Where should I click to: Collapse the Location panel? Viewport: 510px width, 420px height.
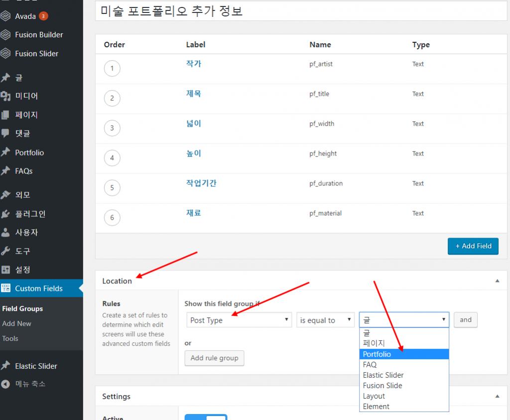[497, 280]
